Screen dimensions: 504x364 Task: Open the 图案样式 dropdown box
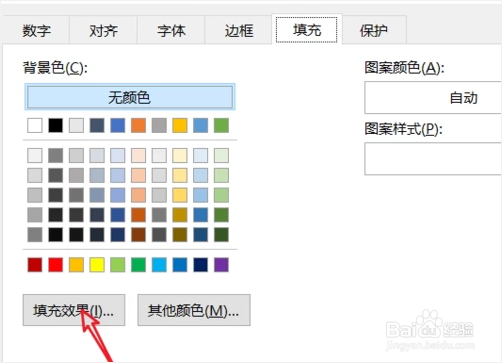tap(434, 159)
